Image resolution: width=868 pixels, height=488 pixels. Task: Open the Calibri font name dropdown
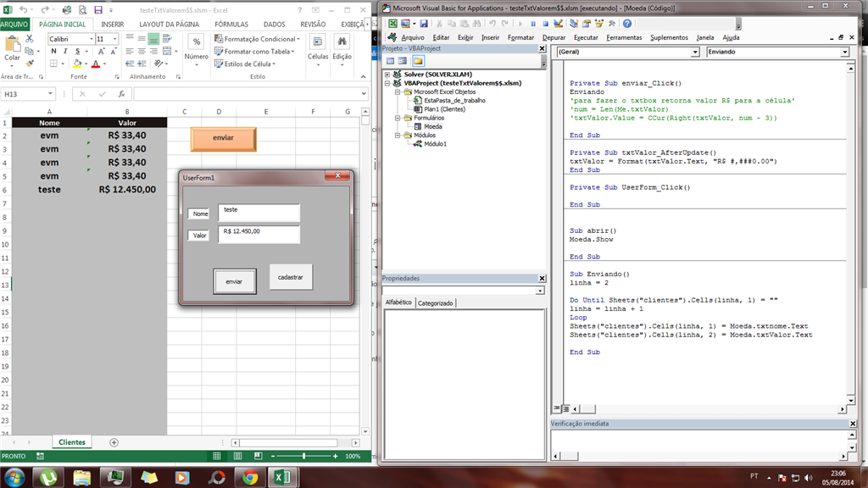(x=92, y=39)
